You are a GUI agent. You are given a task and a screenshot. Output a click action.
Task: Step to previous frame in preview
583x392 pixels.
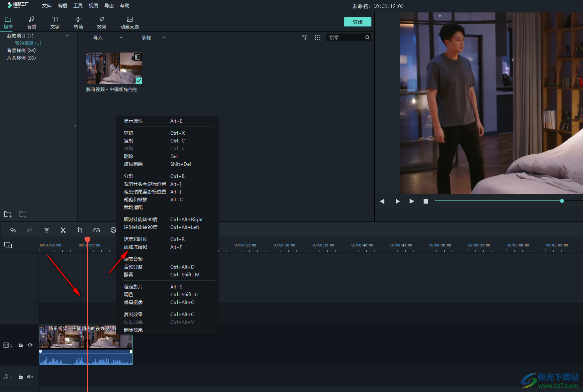[383, 201]
